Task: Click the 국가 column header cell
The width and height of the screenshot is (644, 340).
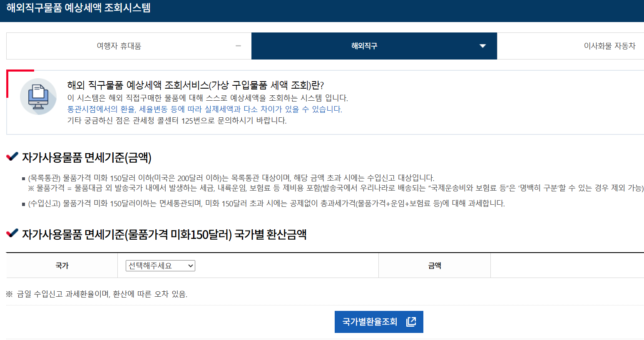Action: click(x=62, y=266)
